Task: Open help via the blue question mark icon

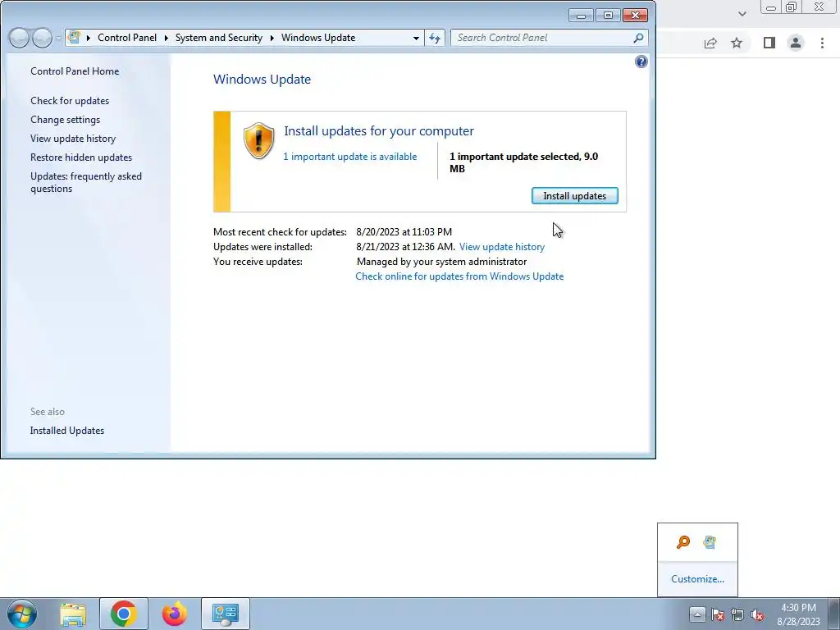Action: tap(641, 62)
